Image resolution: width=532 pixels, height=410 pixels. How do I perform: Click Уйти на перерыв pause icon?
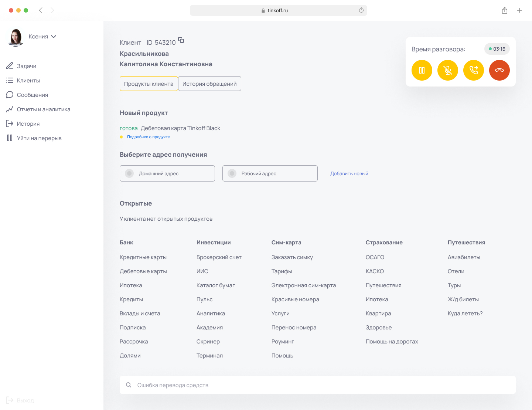10,138
